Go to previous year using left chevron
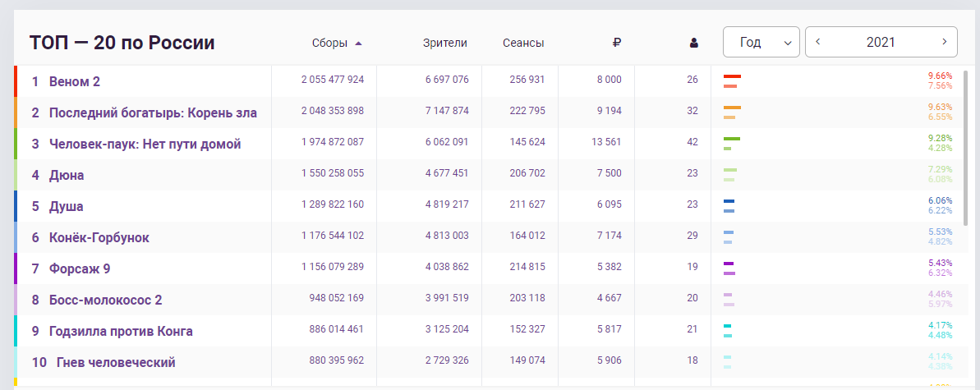Screen dimensions: 980x390 point(818,42)
